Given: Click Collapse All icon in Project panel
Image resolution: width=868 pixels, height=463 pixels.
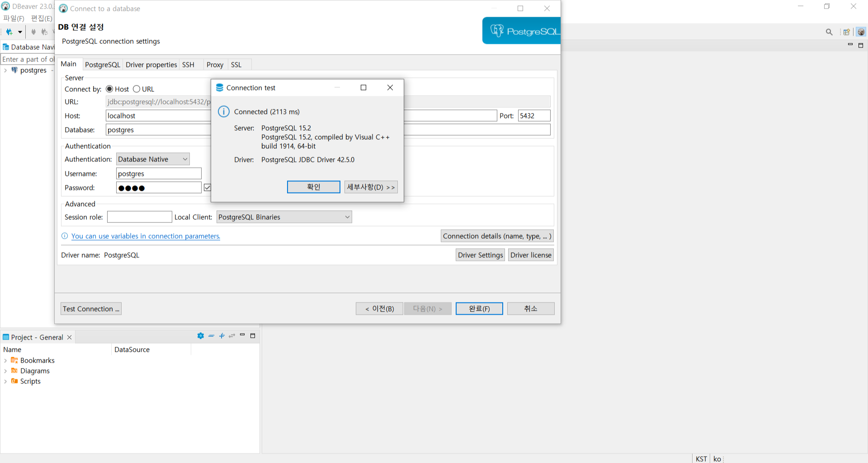Looking at the screenshot, I should coord(211,336).
